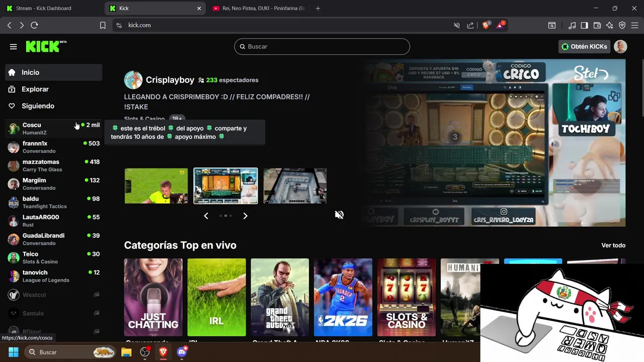The image size is (644, 362).
Task: Go to previous featured stream
Action: [206, 216]
